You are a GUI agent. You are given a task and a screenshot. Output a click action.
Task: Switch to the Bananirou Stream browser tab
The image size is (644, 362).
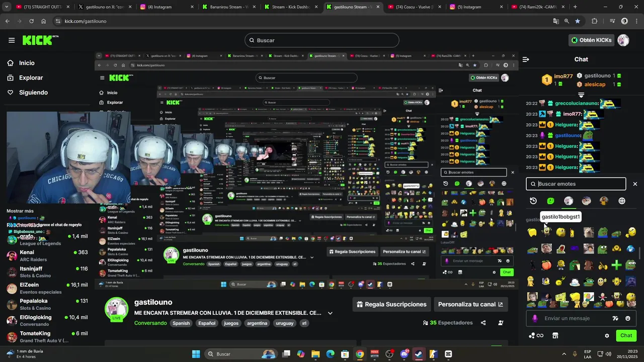click(228, 7)
